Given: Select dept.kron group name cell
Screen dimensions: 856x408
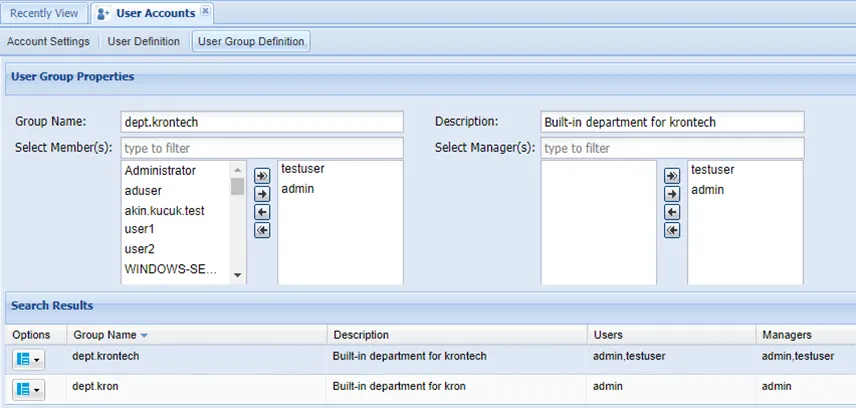Looking at the screenshot, I should [x=96, y=386].
